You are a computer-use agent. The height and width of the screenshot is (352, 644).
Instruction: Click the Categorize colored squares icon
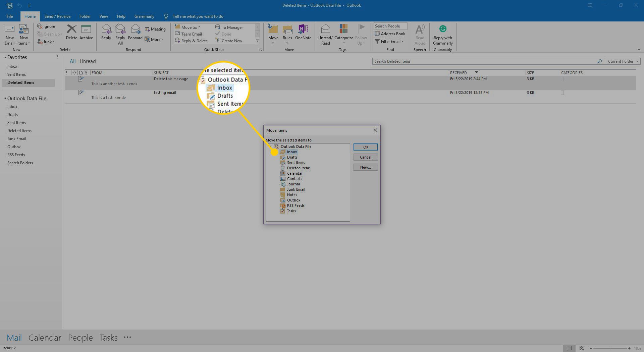(x=343, y=29)
